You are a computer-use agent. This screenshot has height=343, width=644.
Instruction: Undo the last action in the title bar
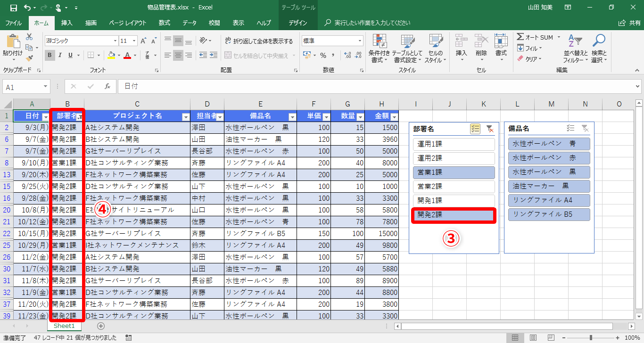coord(27,8)
